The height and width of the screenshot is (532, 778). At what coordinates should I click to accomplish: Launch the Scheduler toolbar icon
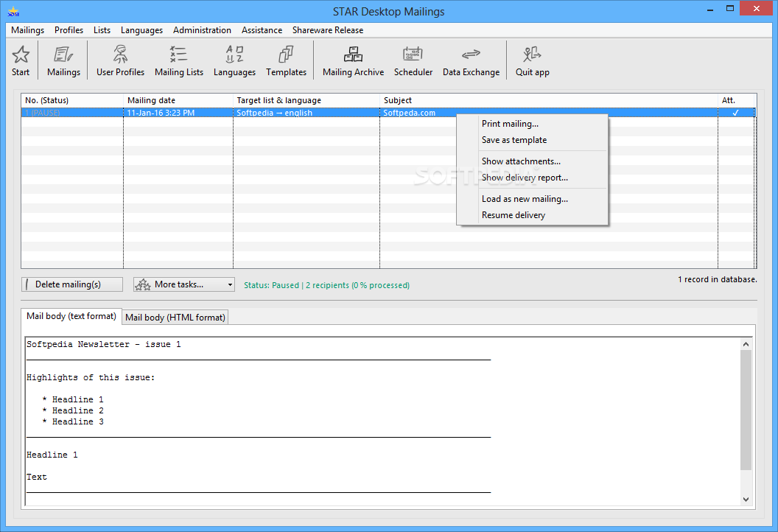pyautogui.click(x=413, y=54)
